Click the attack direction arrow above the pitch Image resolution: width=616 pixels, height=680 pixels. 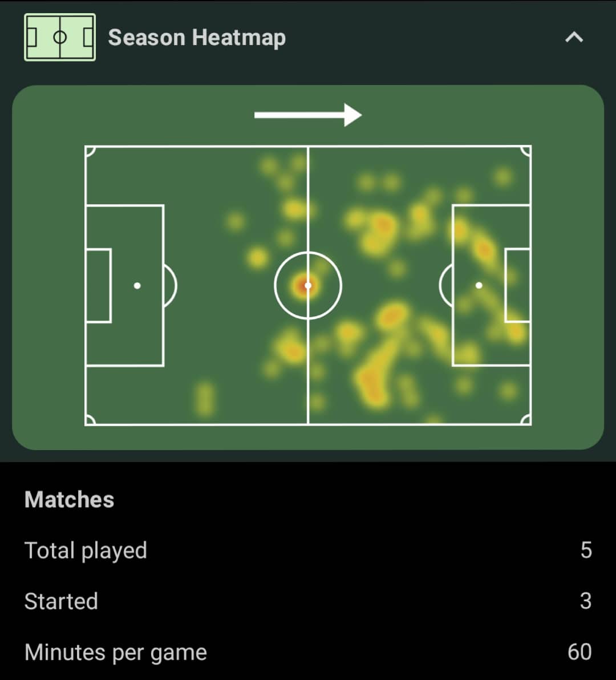click(x=308, y=115)
